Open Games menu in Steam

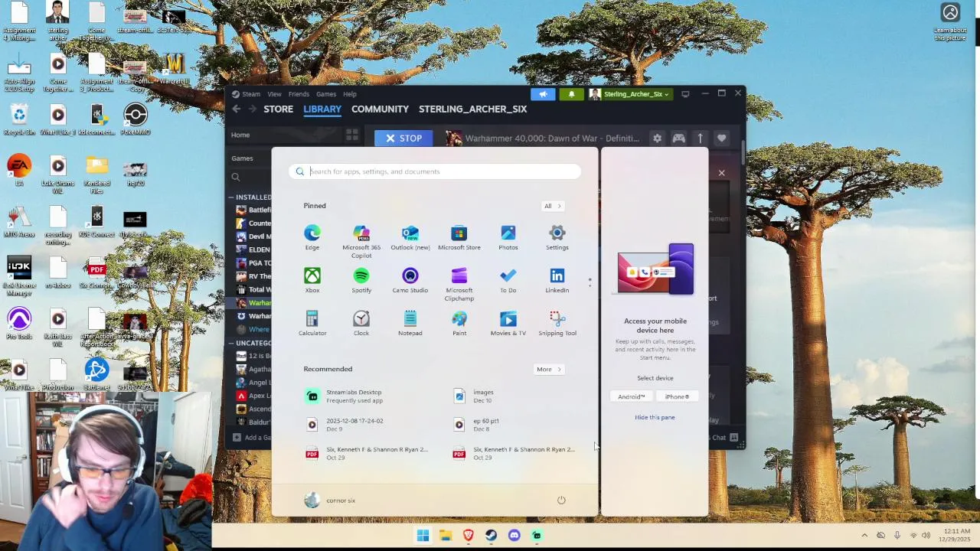point(326,94)
